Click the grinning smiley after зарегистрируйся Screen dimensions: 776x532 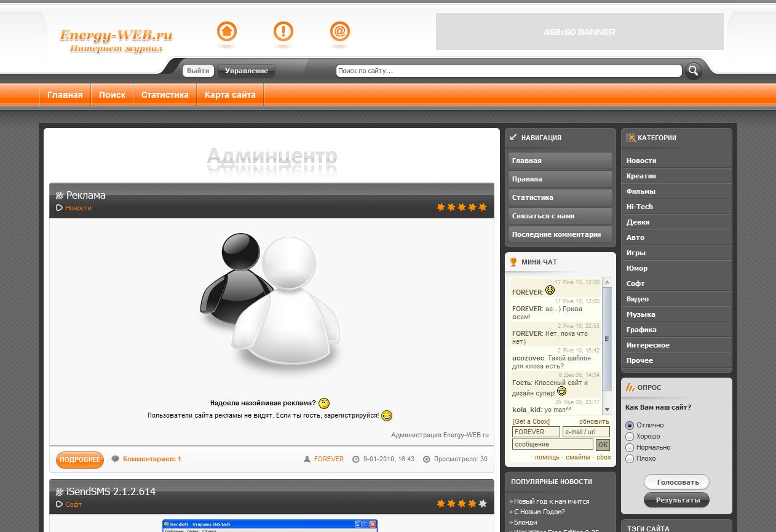pyautogui.click(x=387, y=416)
